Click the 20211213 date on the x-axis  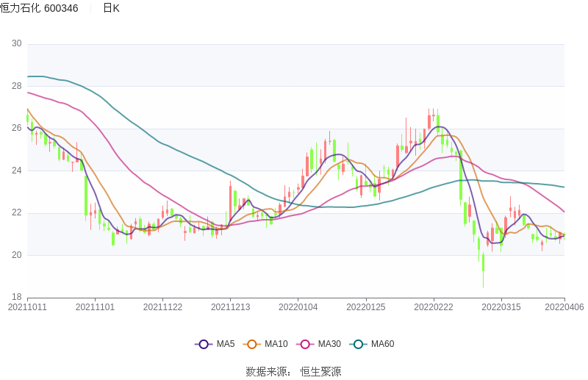pyautogui.click(x=230, y=307)
